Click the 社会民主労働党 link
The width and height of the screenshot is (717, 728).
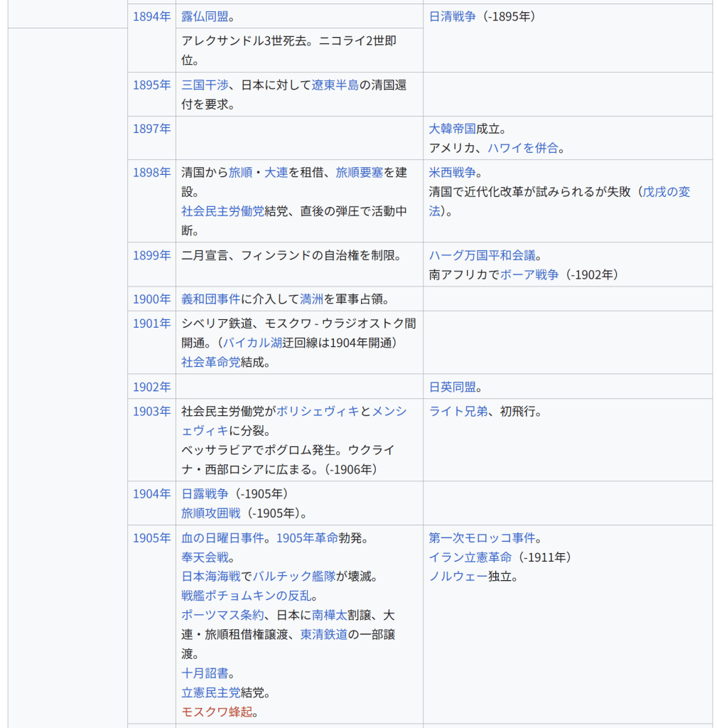[x=222, y=211]
